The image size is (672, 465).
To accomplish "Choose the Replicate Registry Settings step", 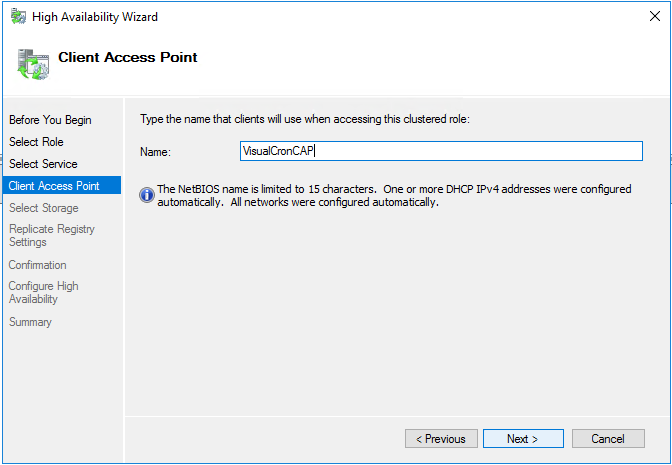I will coord(52,235).
